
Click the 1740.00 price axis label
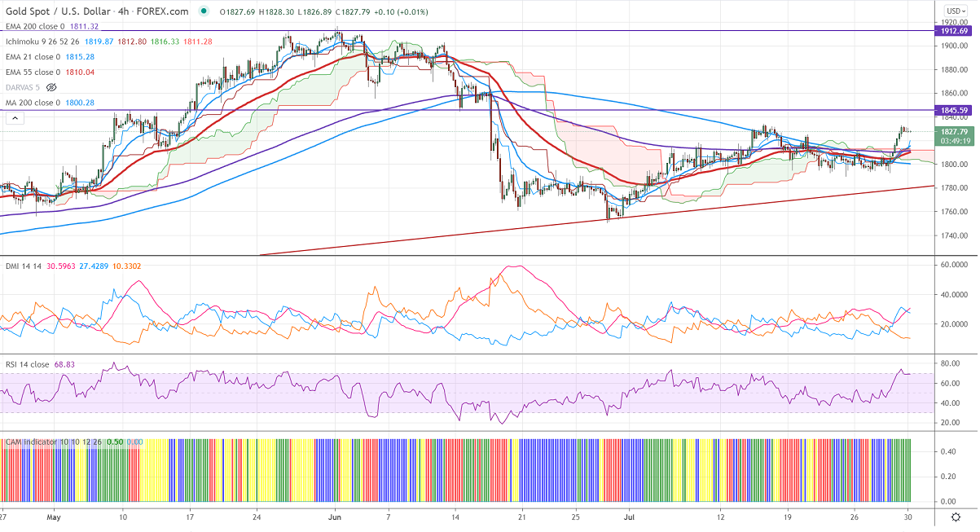(954, 235)
